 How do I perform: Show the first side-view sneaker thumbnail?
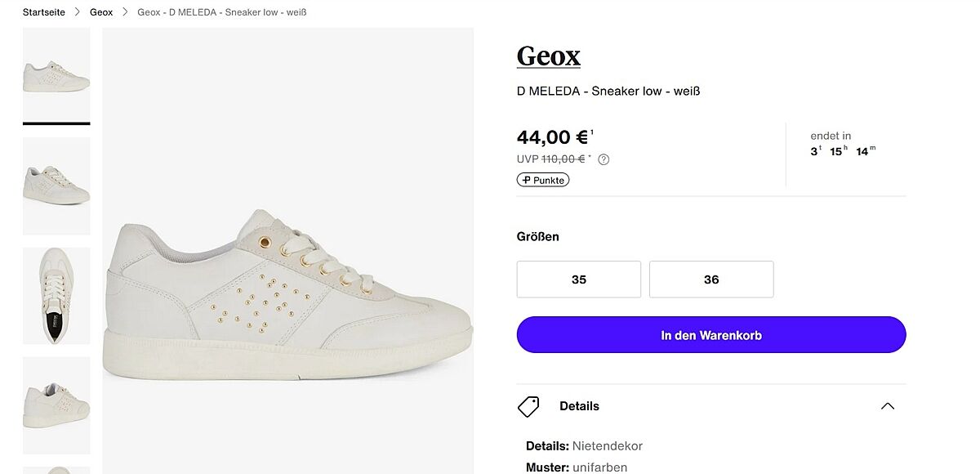(x=56, y=75)
